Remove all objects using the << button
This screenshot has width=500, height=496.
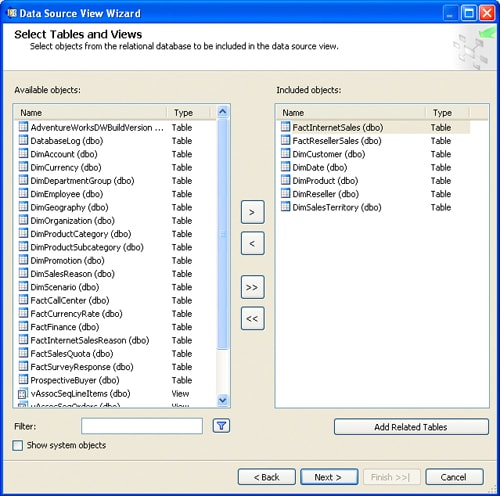pos(253,318)
